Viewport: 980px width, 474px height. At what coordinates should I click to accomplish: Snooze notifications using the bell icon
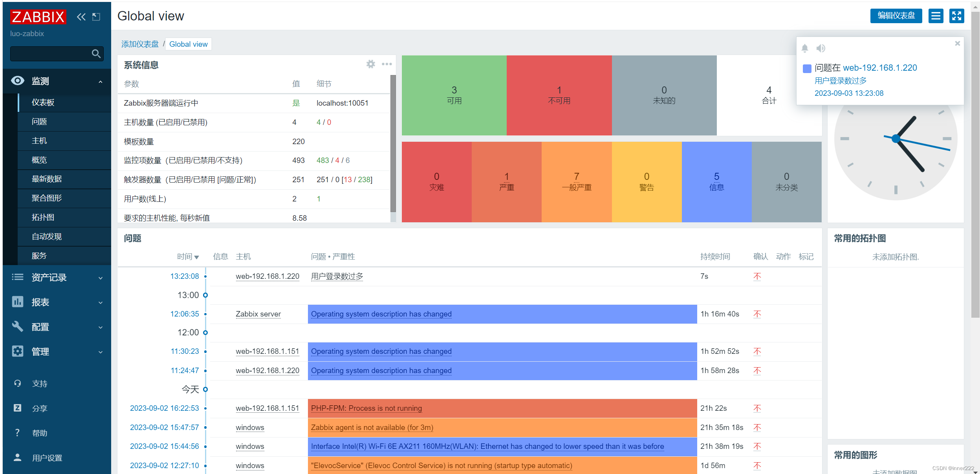coord(805,48)
